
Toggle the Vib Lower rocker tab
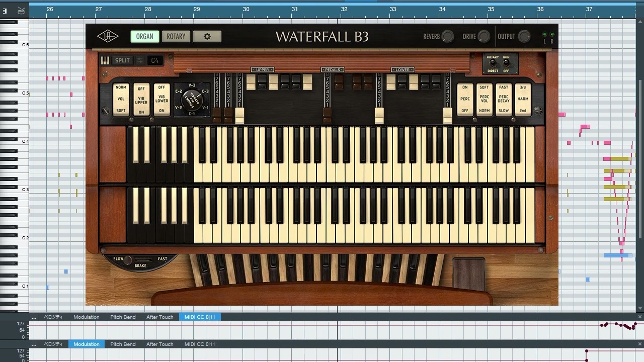pos(162,100)
